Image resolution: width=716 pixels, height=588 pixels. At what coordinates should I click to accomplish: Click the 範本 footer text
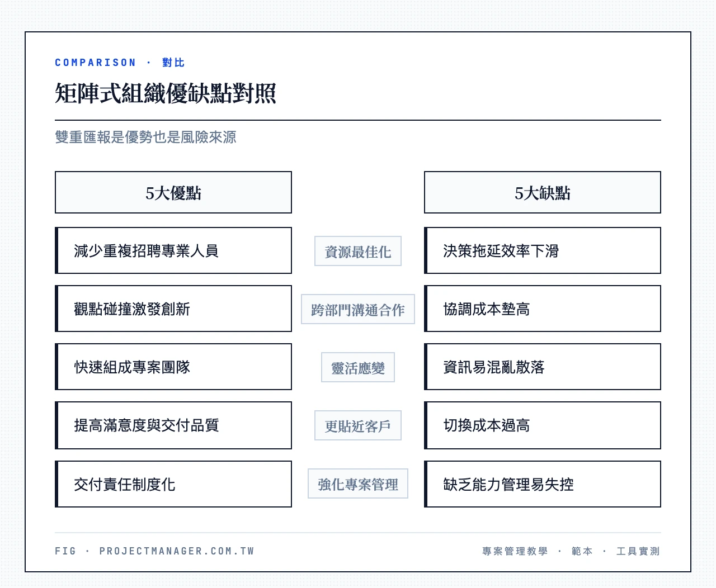pos(582,551)
